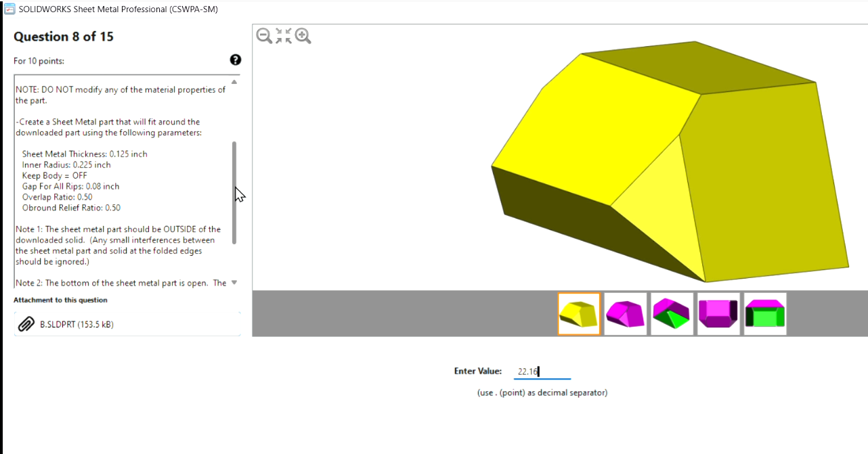Select the green and magenta view thumbnail
Image resolution: width=868 pixels, height=454 pixels.
[x=765, y=314]
